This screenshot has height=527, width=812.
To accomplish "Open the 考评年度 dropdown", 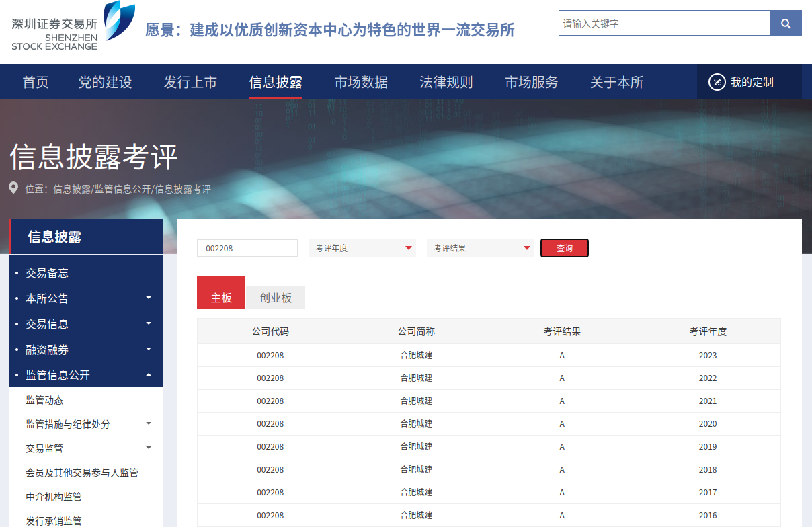I will tap(362, 248).
